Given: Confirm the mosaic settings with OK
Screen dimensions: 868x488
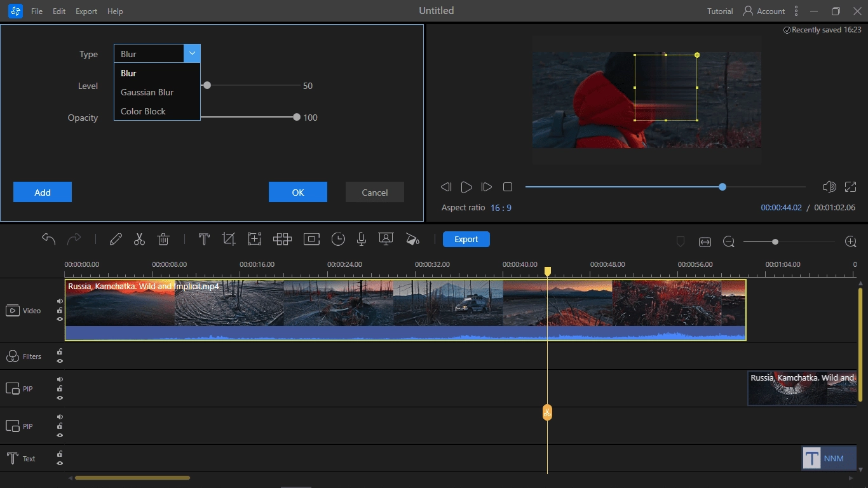Looking at the screenshot, I should click(x=298, y=192).
